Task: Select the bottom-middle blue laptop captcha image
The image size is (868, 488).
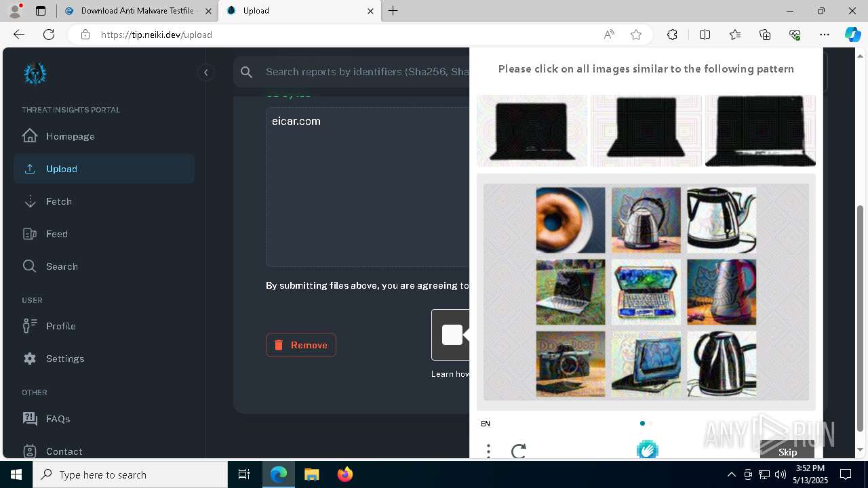Action: 646,364
